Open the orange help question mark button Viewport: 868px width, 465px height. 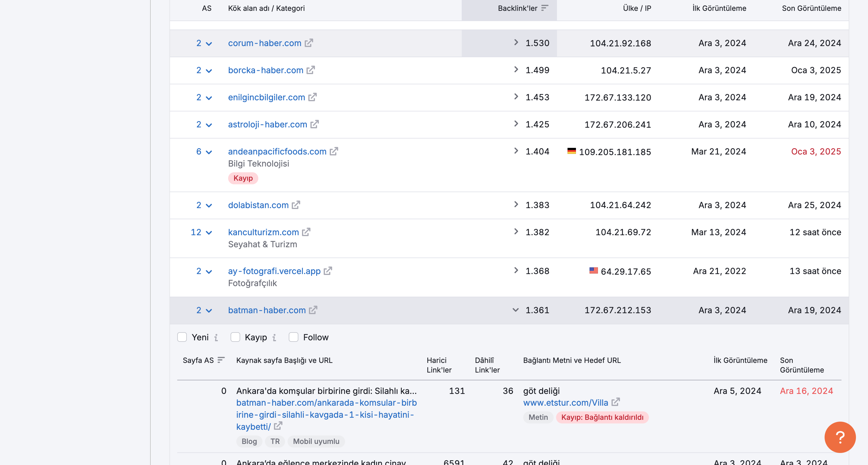pyautogui.click(x=840, y=437)
